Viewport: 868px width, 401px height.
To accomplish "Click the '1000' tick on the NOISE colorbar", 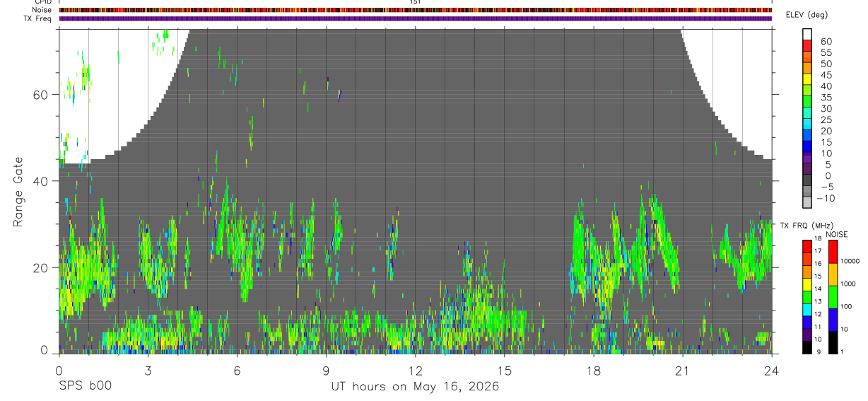I will [848, 284].
